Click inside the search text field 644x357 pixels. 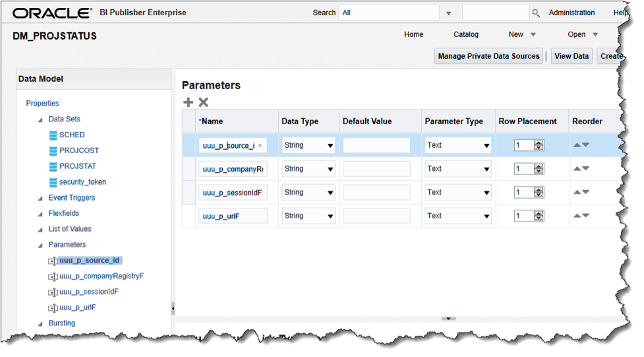pyautogui.click(x=496, y=13)
